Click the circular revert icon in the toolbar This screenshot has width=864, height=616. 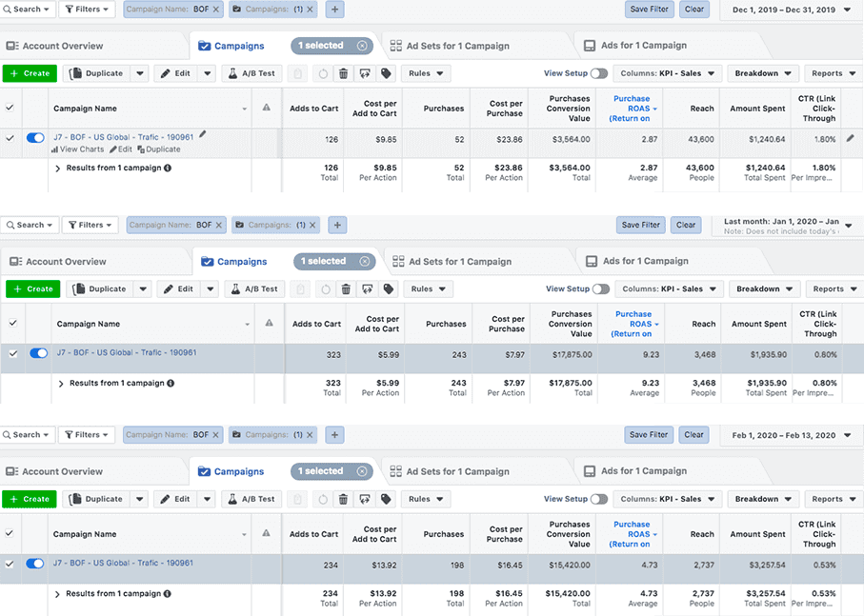pos(323,73)
